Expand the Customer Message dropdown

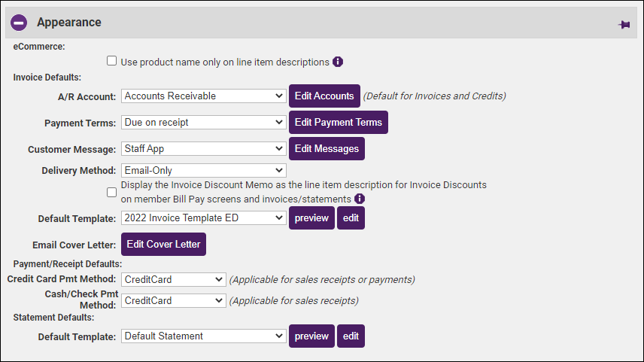point(203,149)
